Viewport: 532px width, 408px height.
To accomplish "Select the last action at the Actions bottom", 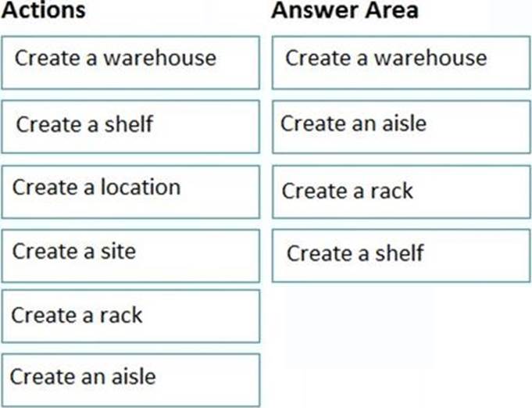I will pos(130,379).
